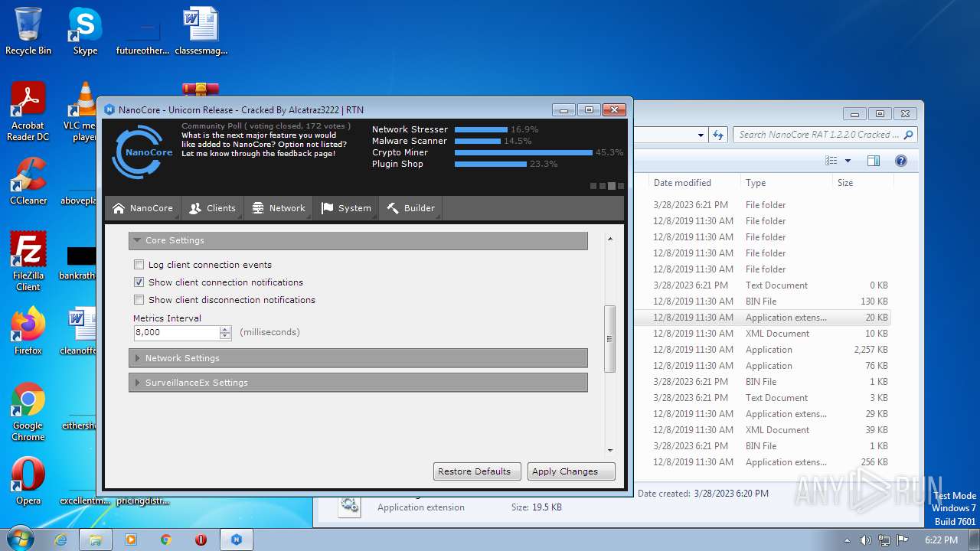This screenshot has height=551, width=980.
Task: Sort Explorer by Type column
Action: click(786, 183)
